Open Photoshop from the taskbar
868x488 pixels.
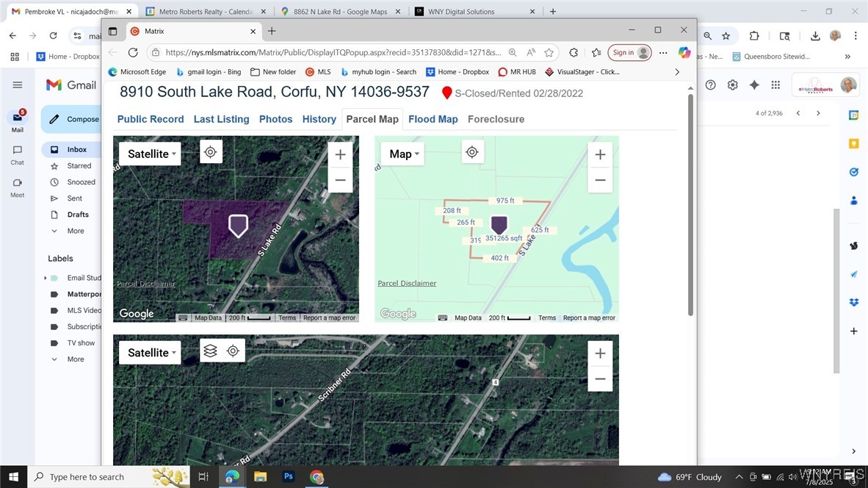pos(289,476)
